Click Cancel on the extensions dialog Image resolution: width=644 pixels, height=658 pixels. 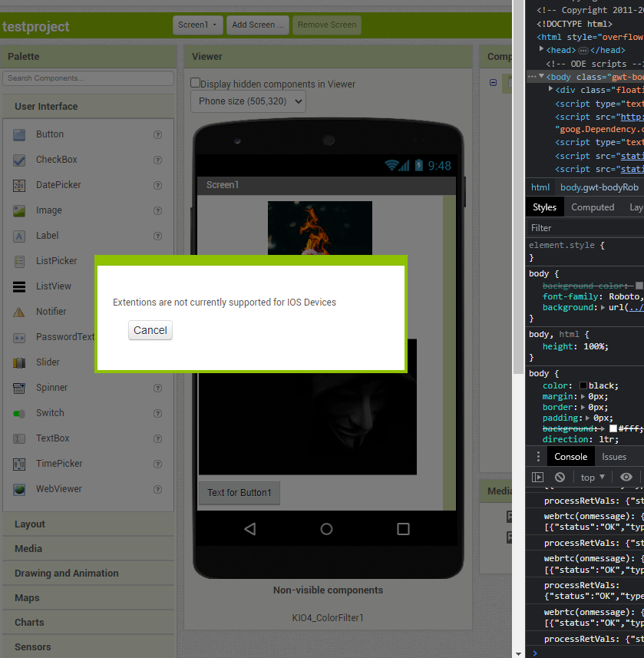click(150, 330)
